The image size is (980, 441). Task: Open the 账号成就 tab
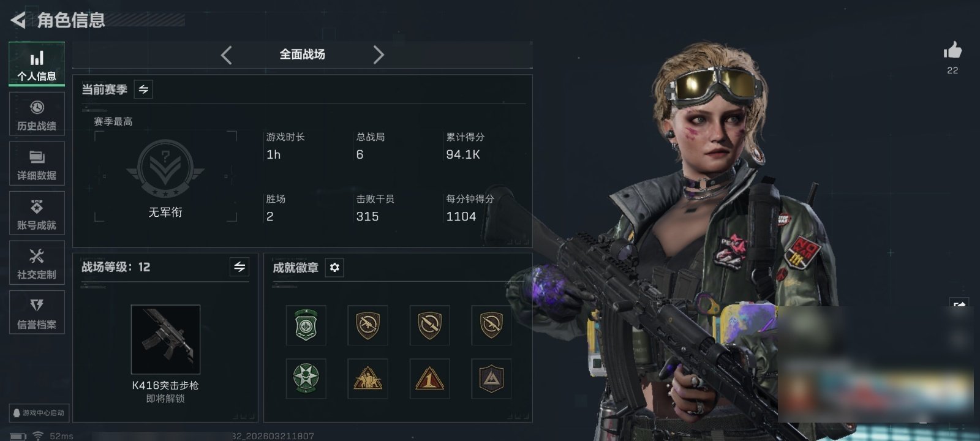point(37,214)
